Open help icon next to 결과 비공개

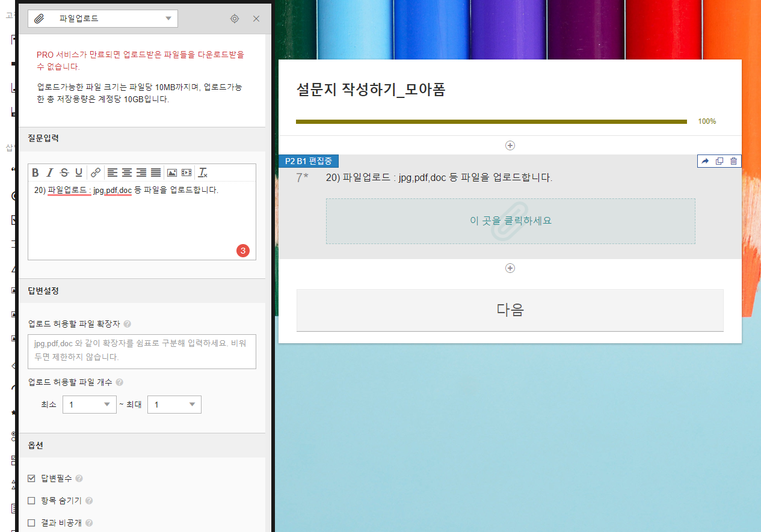pyautogui.click(x=89, y=523)
